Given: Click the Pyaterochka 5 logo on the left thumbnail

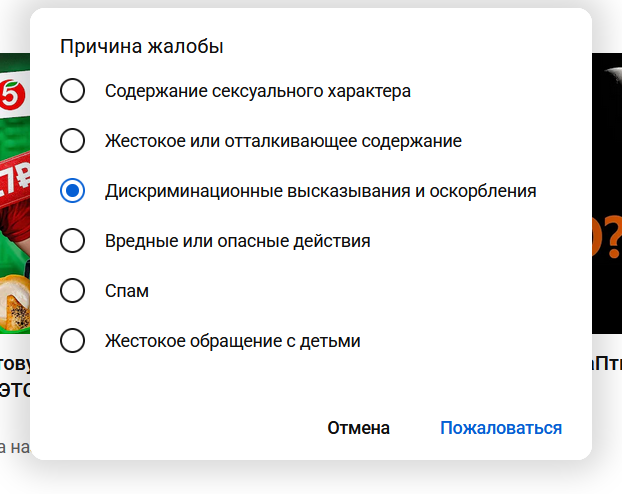Looking at the screenshot, I should coord(12,94).
